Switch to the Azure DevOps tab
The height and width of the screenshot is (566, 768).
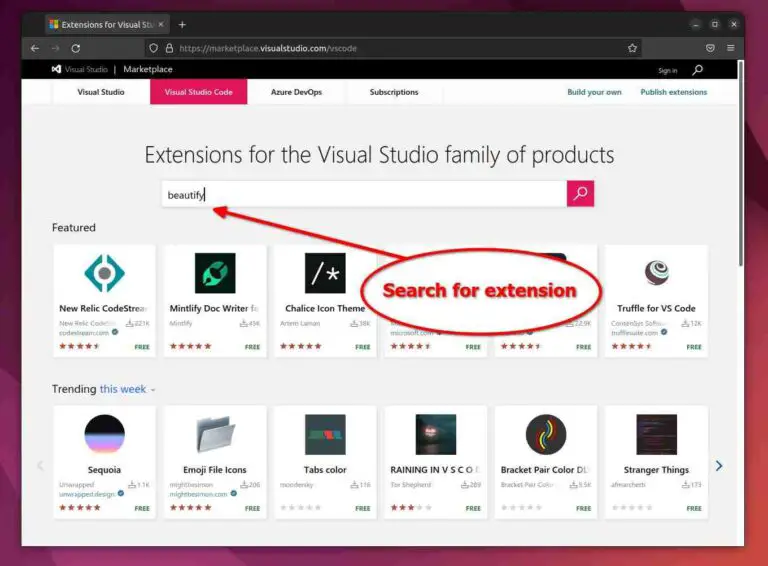click(x=296, y=92)
